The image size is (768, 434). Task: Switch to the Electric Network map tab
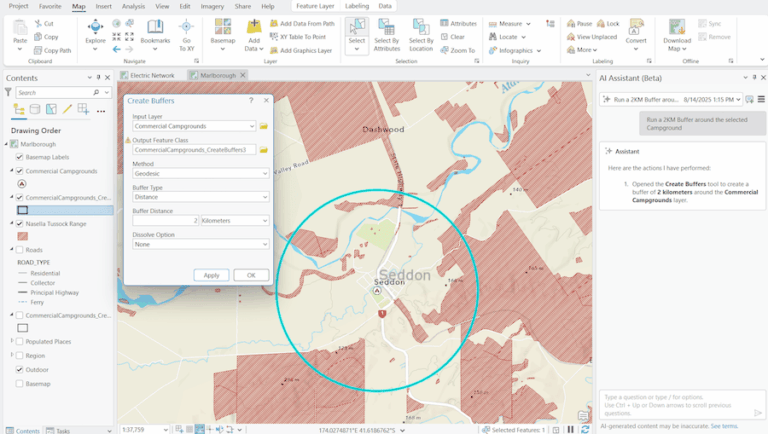[148, 75]
